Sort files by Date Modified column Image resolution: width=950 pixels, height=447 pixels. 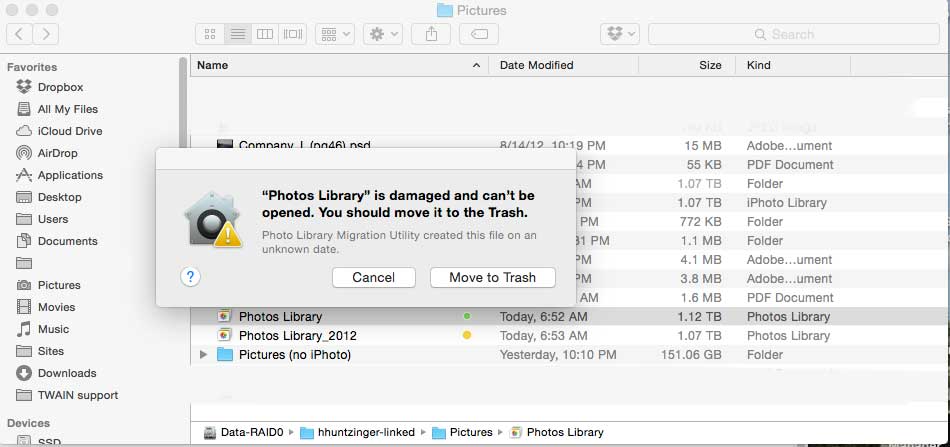tap(536, 65)
